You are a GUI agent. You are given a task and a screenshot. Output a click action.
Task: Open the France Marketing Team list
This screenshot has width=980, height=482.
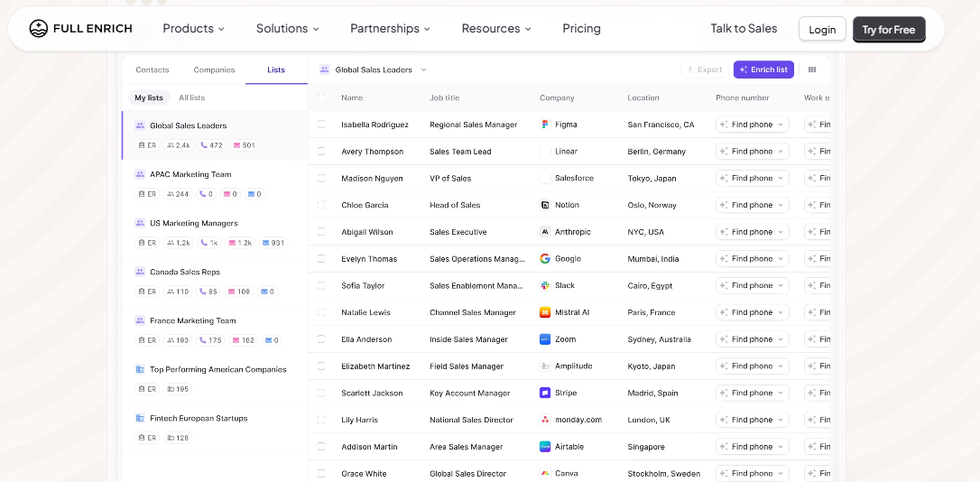(215, 330)
